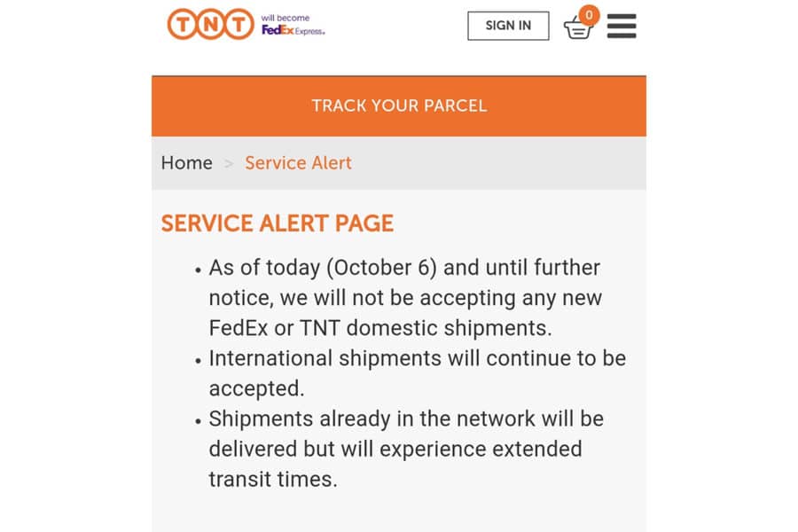Click the bullet before "As of today"
The image size is (798, 532).
[198, 270]
